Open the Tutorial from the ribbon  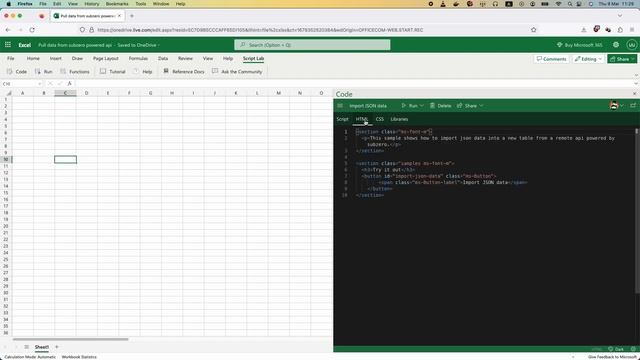pyautogui.click(x=113, y=71)
